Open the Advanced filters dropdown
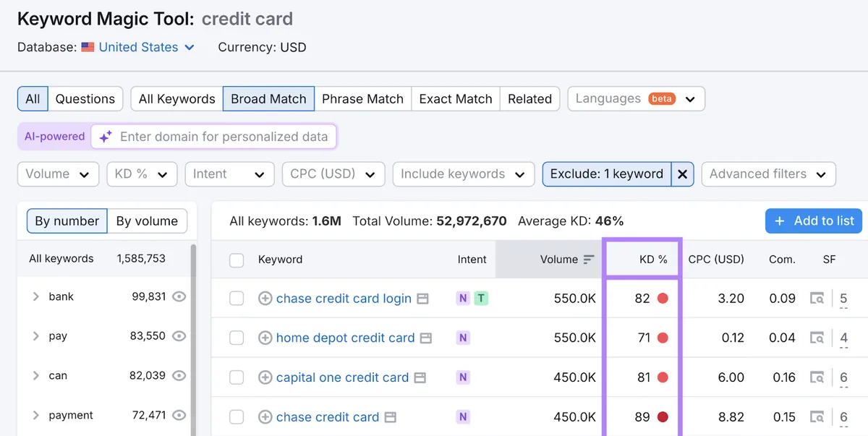Image resolution: width=868 pixels, height=436 pixels. [768, 174]
